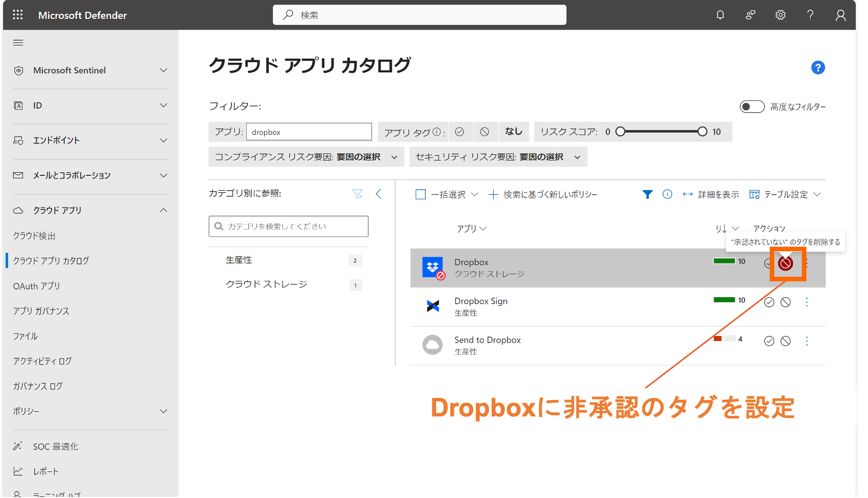The height and width of the screenshot is (498, 868).
Task: Collapse the navigation hamburger menu
Action: click(18, 43)
